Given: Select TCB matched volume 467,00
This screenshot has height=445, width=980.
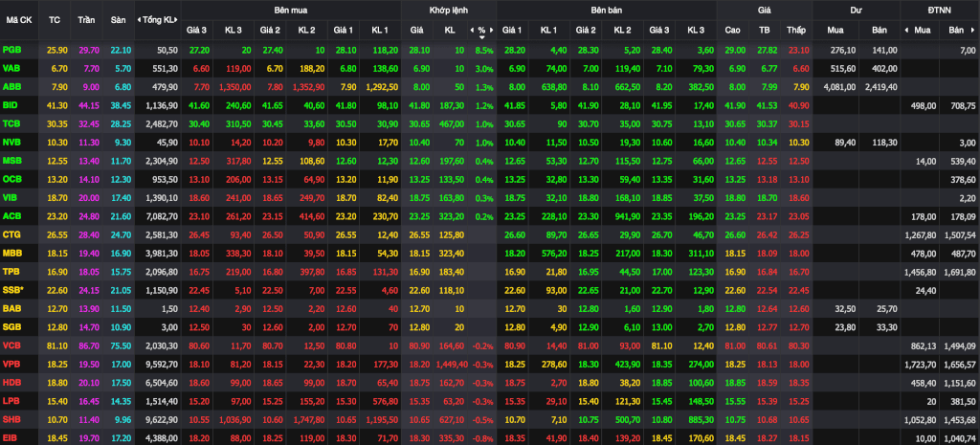Looking at the screenshot, I should point(453,123).
